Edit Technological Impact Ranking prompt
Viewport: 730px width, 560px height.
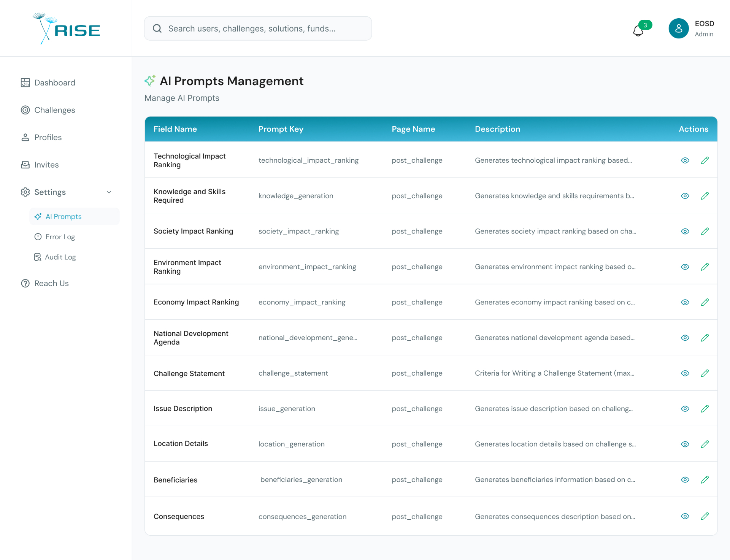point(705,160)
